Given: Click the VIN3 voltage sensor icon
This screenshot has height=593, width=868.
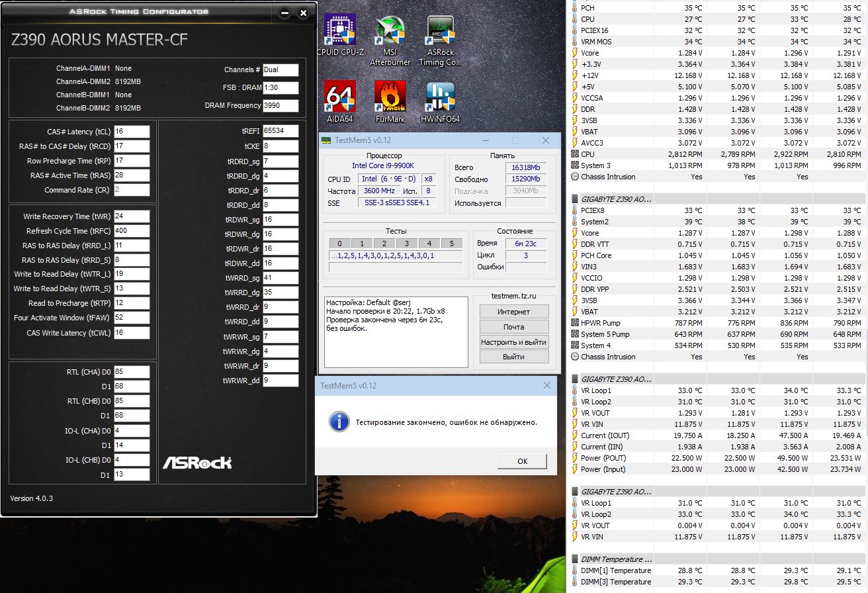Looking at the screenshot, I should (574, 267).
